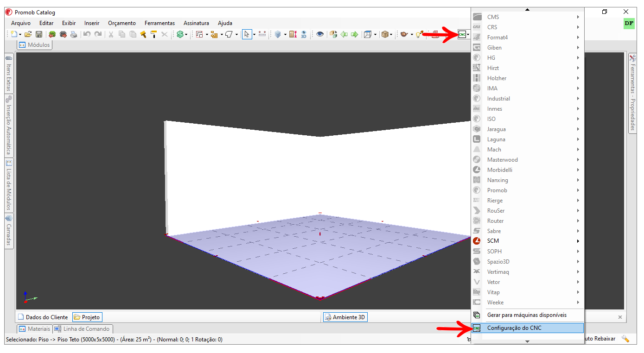Viewport: 644px width, 353px height.
Task: Expand the teapot render dropdown
Action: [412, 35]
